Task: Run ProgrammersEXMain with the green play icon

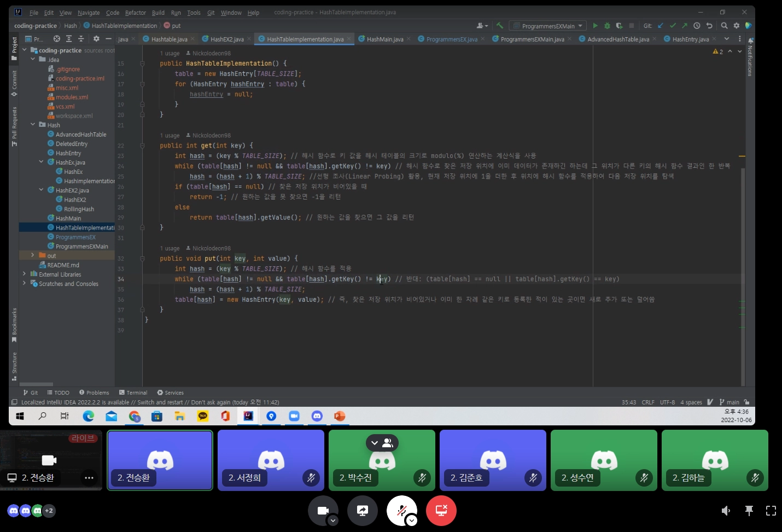Action: (x=596, y=26)
